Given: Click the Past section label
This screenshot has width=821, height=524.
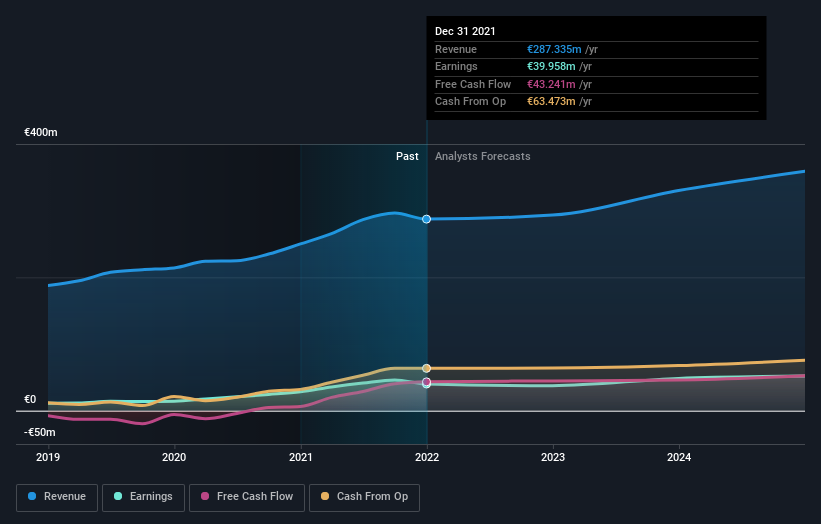Looking at the screenshot, I should pos(407,157).
